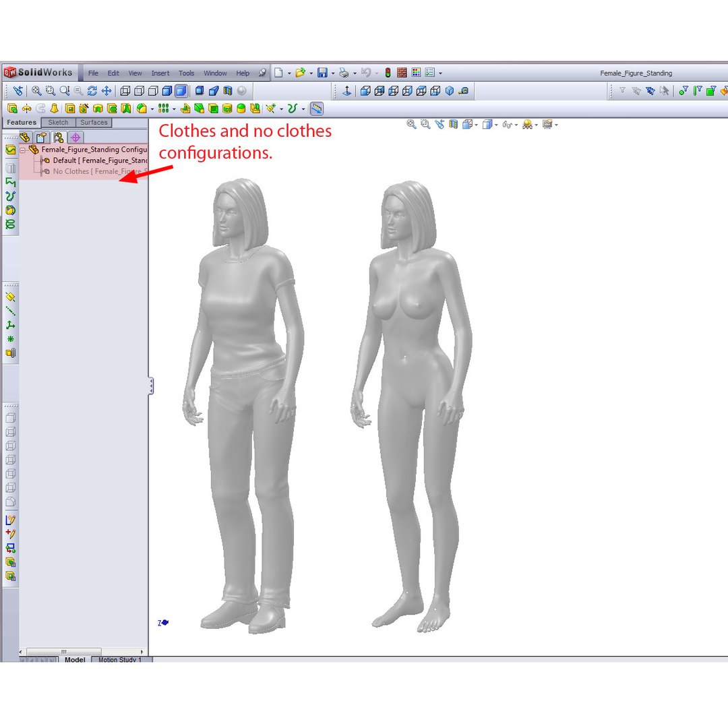This screenshot has width=728, height=728.
Task: Click the Linear Pattern icon
Action: click(x=163, y=109)
